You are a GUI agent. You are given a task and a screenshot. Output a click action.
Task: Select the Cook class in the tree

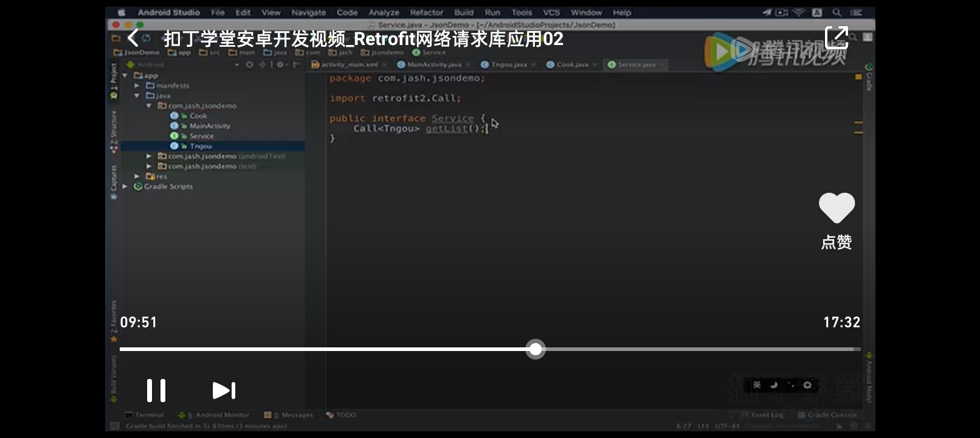[198, 116]
